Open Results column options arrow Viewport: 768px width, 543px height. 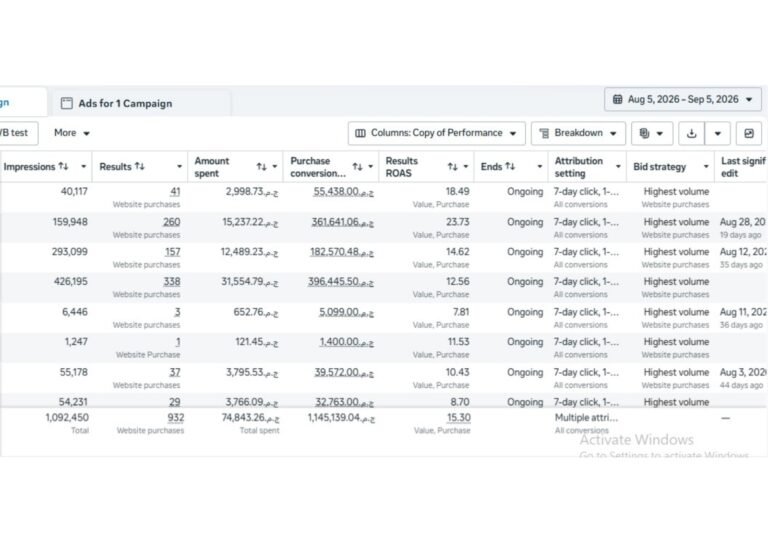pyautogui.click(x=179, y=166)
